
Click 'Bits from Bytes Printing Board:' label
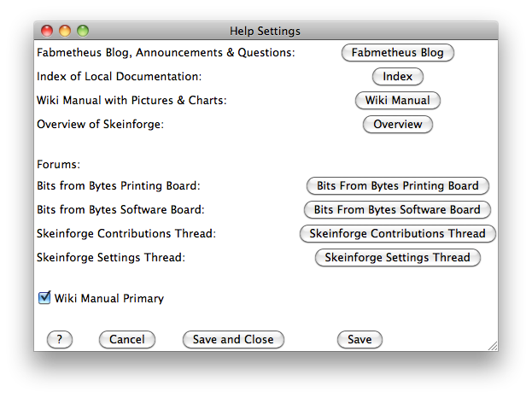coord(119,186)
